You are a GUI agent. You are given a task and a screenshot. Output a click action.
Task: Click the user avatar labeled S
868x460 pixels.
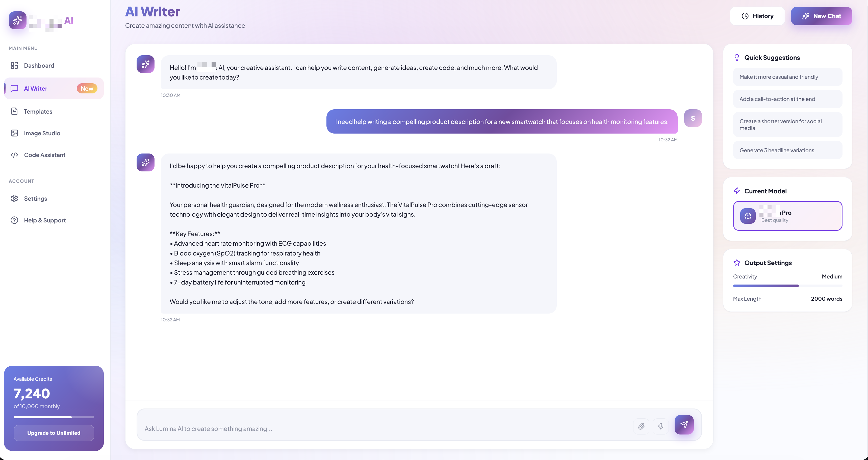(x=693, y=118)
